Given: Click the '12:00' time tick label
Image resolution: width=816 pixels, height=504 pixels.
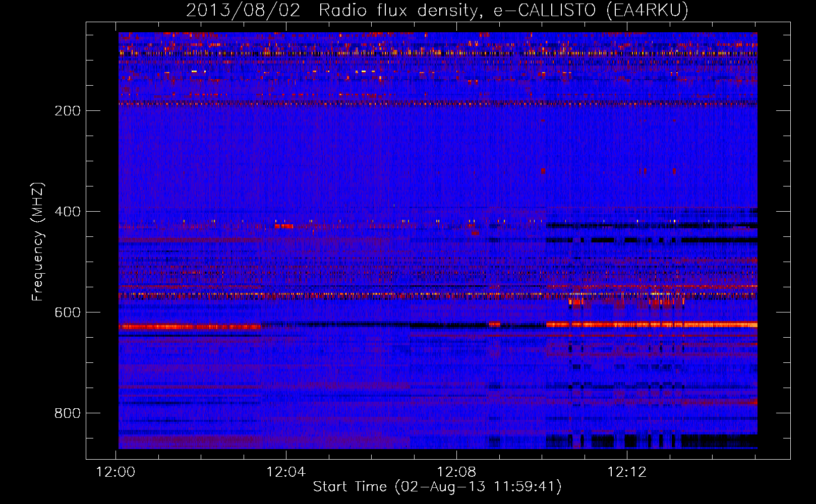Looking at the screenshot, I should [116, 472].
